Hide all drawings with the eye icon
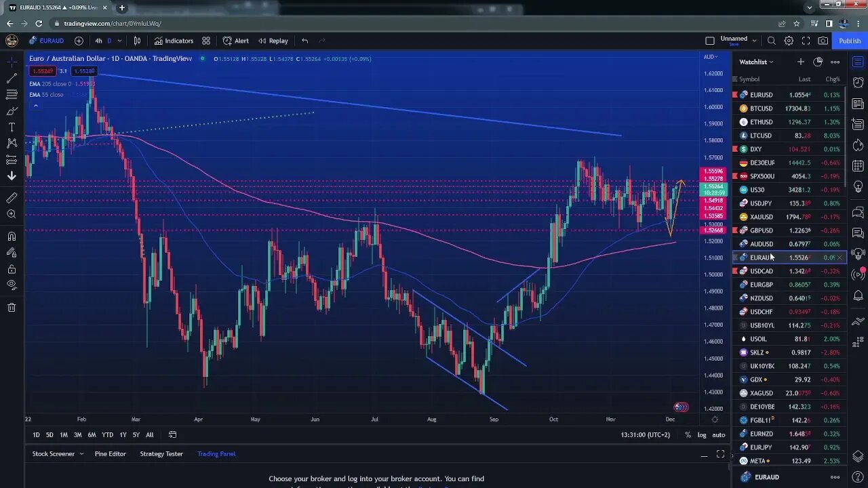Image resolution: width=868 pixels, height=488 pixels. pos(12,285)
